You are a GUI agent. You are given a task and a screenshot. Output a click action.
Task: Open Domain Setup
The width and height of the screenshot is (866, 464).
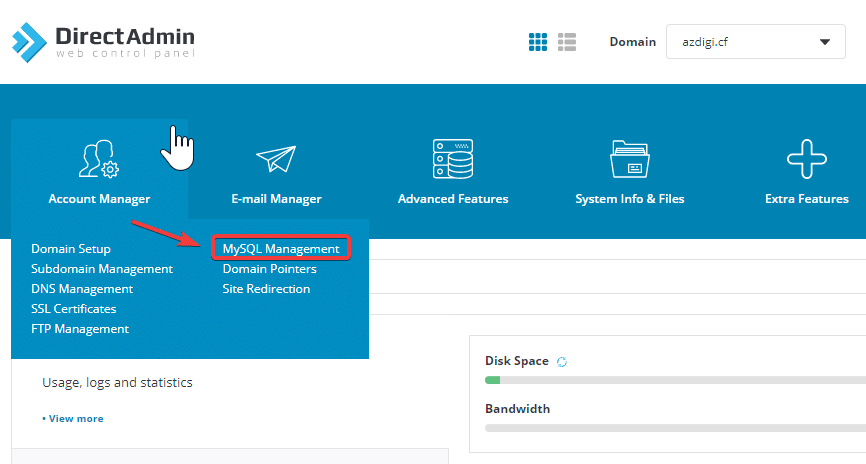pos(71,249)
